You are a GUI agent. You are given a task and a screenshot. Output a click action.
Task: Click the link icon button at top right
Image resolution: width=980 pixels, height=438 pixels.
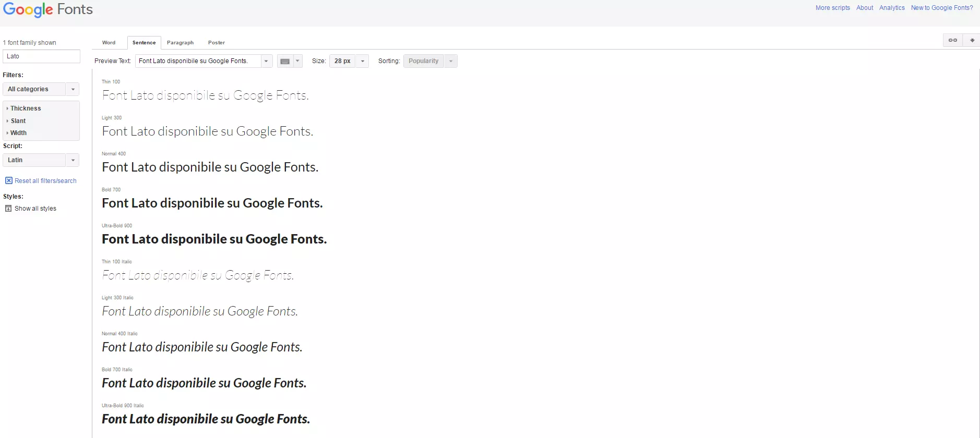click(x=953, y=40)
